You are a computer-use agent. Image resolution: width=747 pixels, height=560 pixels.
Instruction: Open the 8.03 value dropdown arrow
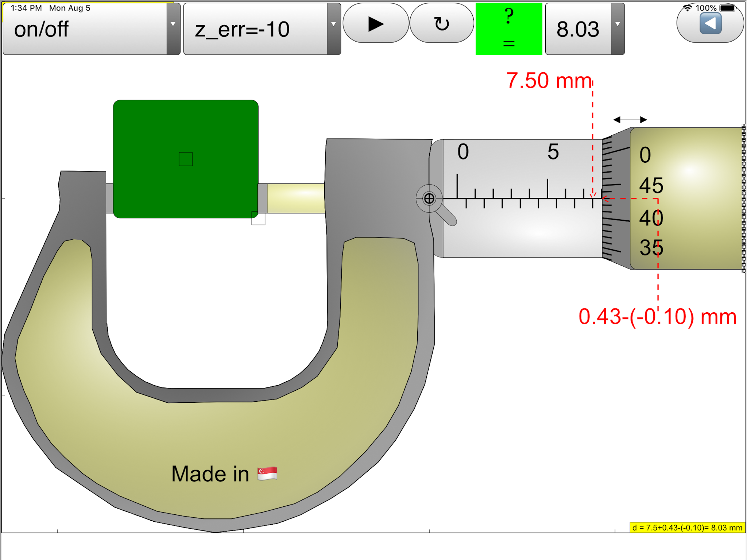click(x=618, y=24)
